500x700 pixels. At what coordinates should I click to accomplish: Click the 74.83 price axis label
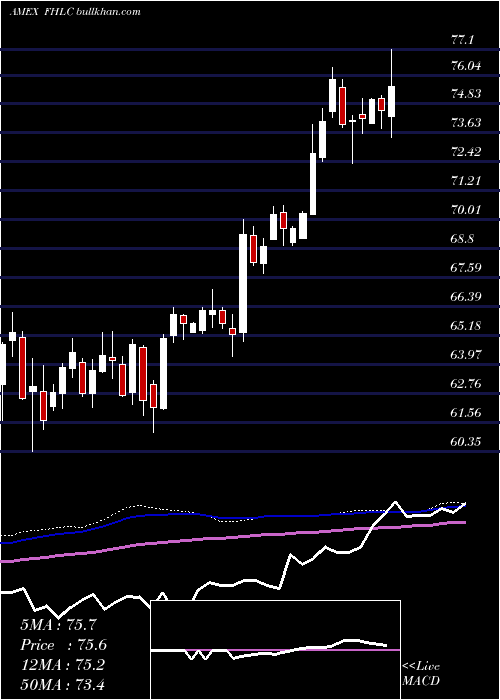click(466, 94)
